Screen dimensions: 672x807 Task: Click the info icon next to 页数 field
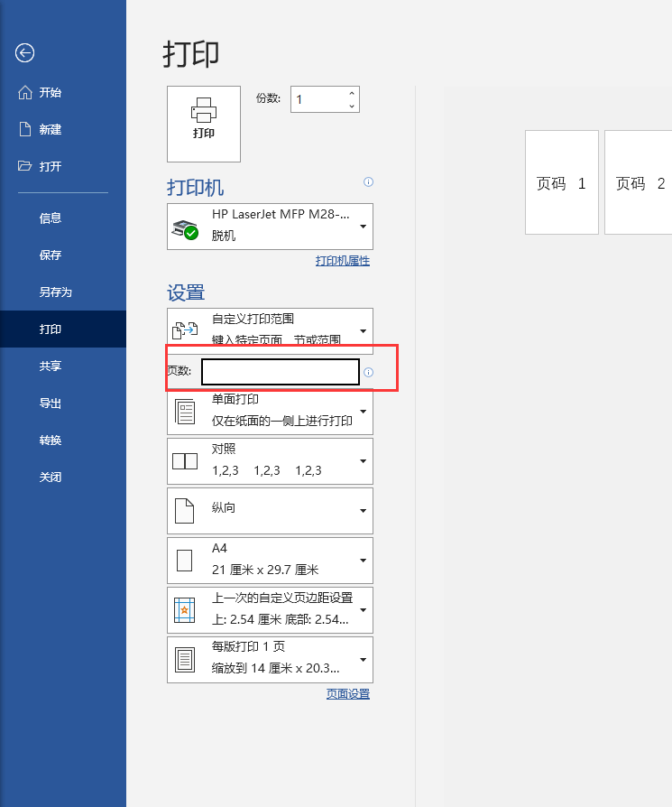tap(368, 372)
